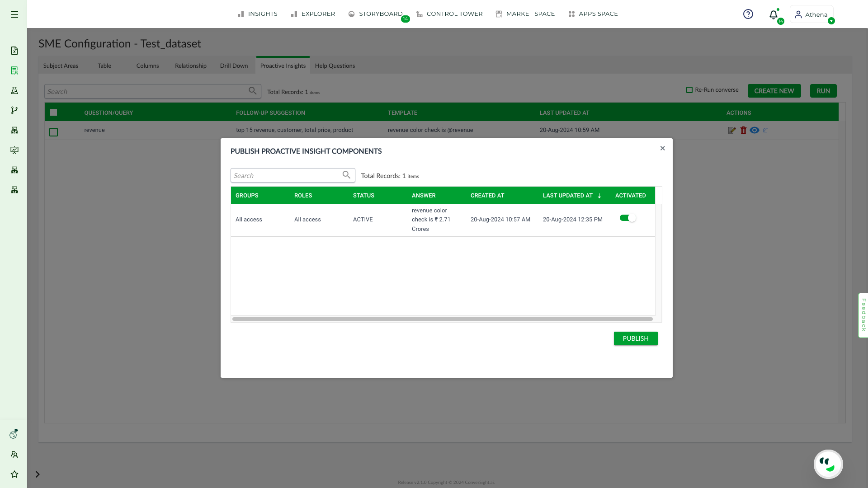
Task: Switch to Relationship tab
Action: 191,66
